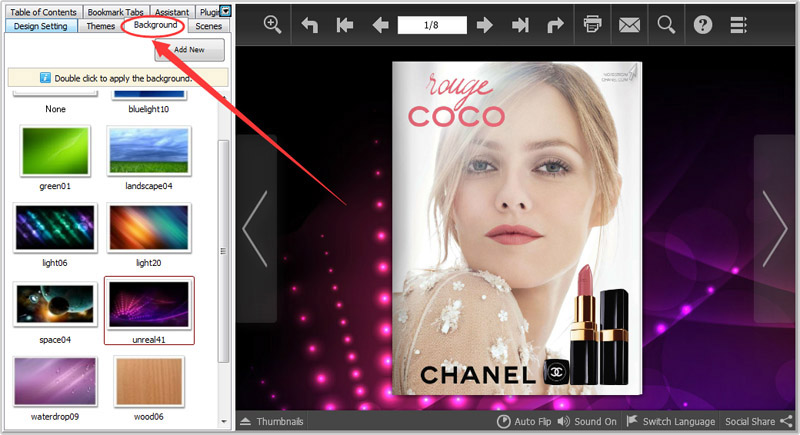Expand the Thumbnails panel

272,422
